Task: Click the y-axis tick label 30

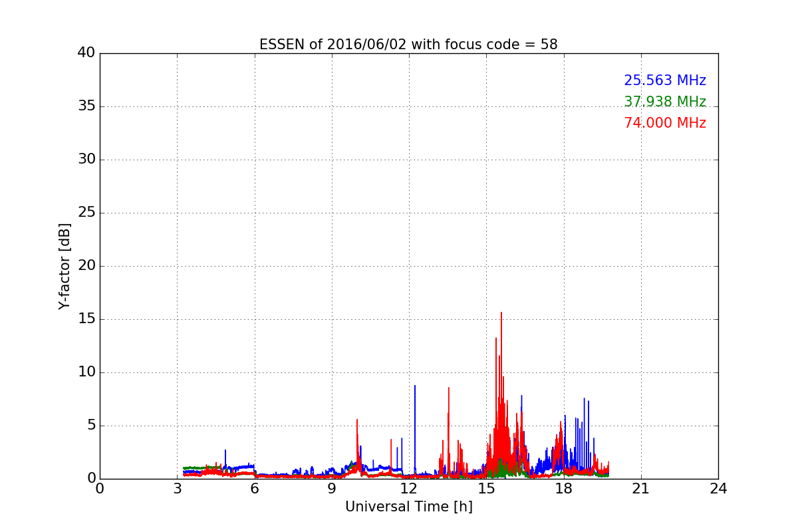Action: 86,160
